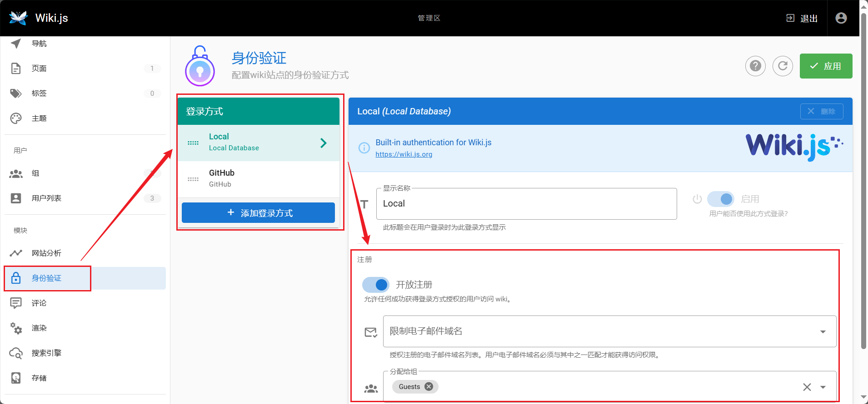Click the Wiki.js butterfly logo
The width and height of the screenshot is (868, 404).
18,18
